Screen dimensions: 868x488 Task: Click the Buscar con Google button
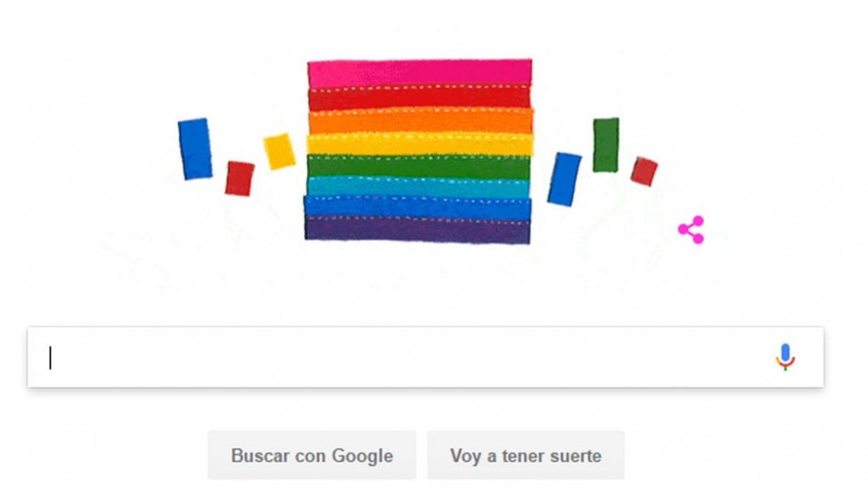tap(311, 455)
